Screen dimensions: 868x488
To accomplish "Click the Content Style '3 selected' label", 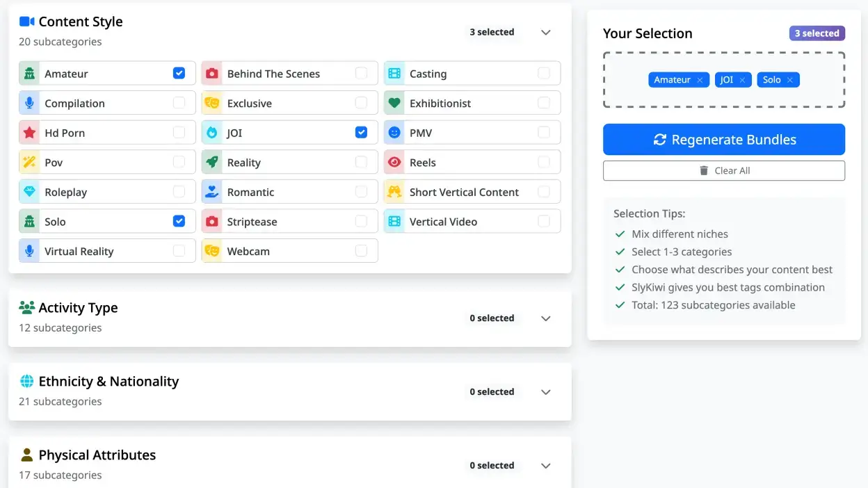I will pyautogui.click(x=492, y=32).
